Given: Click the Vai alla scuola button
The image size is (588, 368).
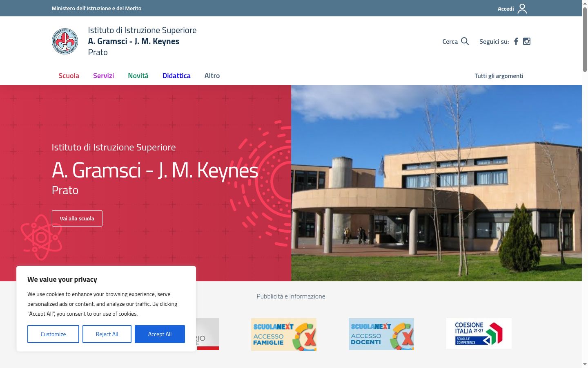Looking at the screenshot, I should pyautogui.click(x=77, y=218).
